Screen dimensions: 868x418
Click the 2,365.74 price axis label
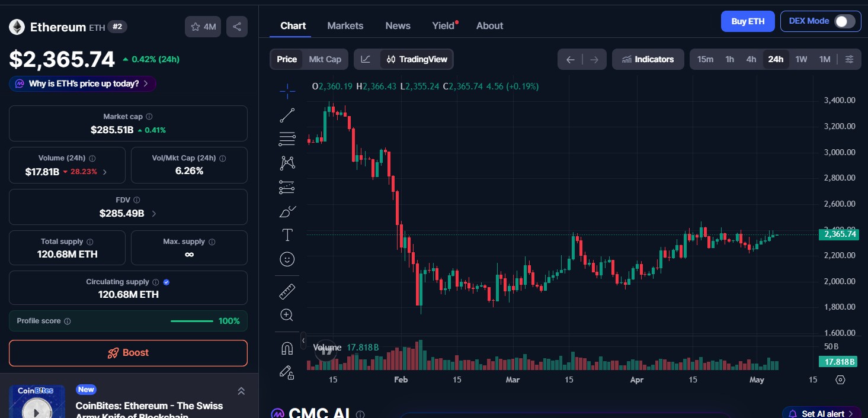[x=838, y=234]
